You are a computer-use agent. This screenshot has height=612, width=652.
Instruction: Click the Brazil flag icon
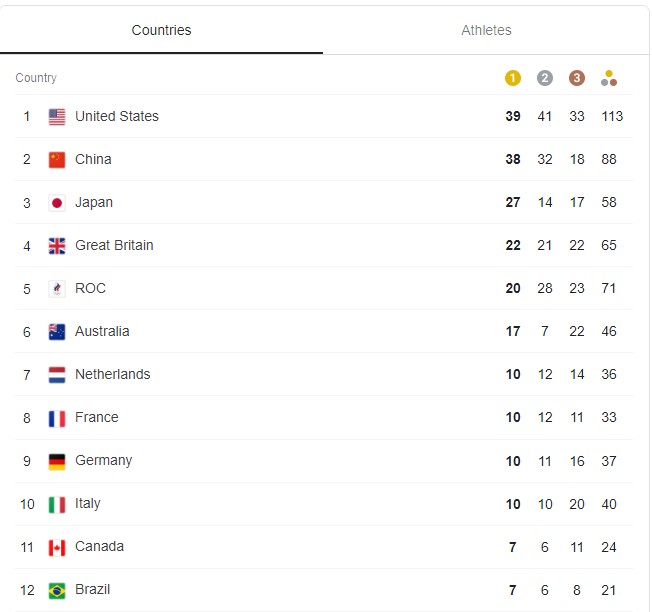(57, 590)
